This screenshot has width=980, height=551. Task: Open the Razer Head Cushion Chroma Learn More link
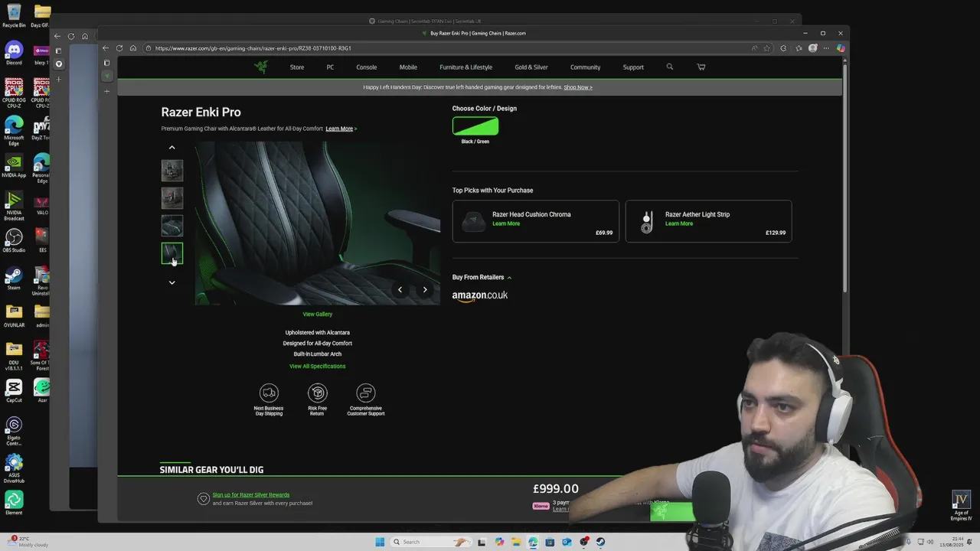tap(506, 223)
